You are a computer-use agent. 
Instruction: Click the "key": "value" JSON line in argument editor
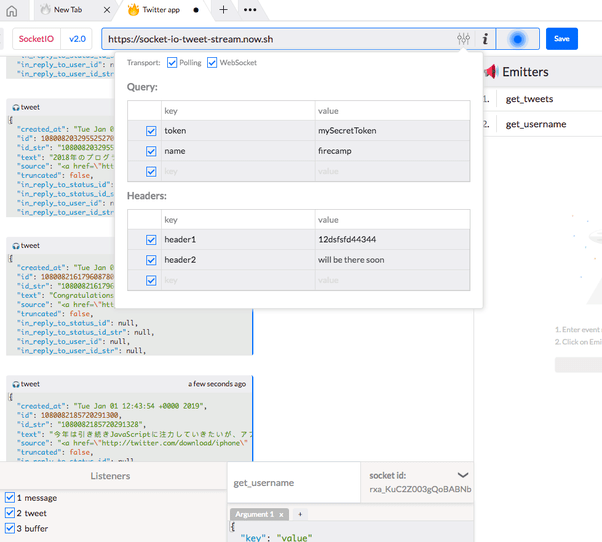[276, 538]
